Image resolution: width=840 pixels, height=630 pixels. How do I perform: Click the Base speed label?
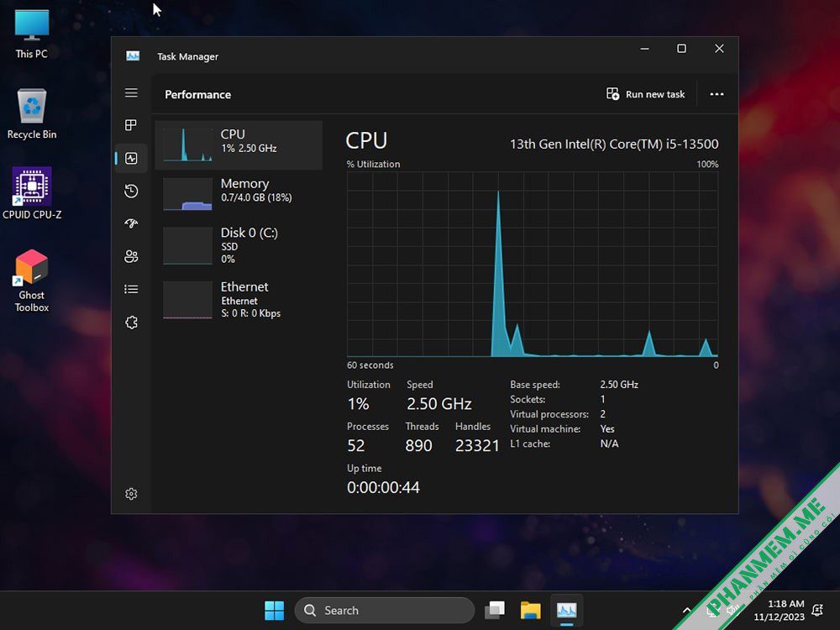534,385
